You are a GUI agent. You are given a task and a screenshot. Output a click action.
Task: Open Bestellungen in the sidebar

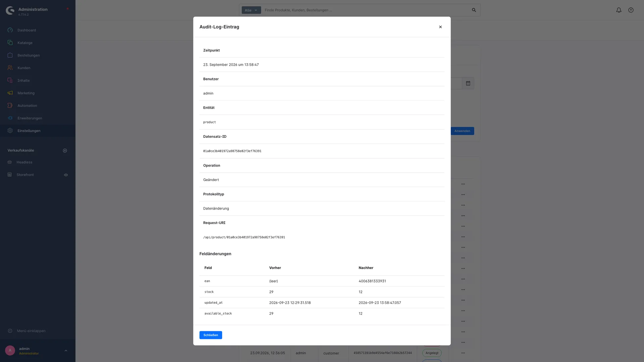click(29, 55)
